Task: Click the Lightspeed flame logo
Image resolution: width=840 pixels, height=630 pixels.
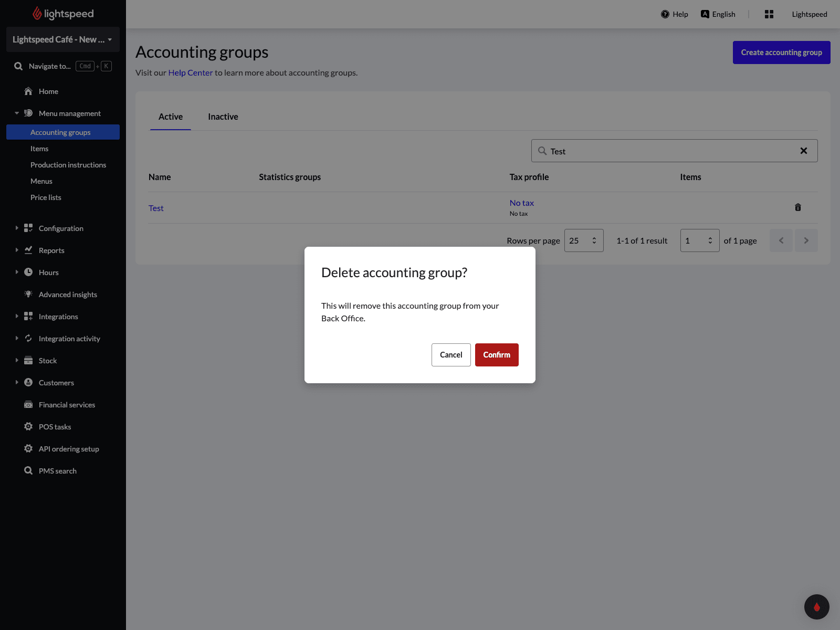Action: [37, 14]
